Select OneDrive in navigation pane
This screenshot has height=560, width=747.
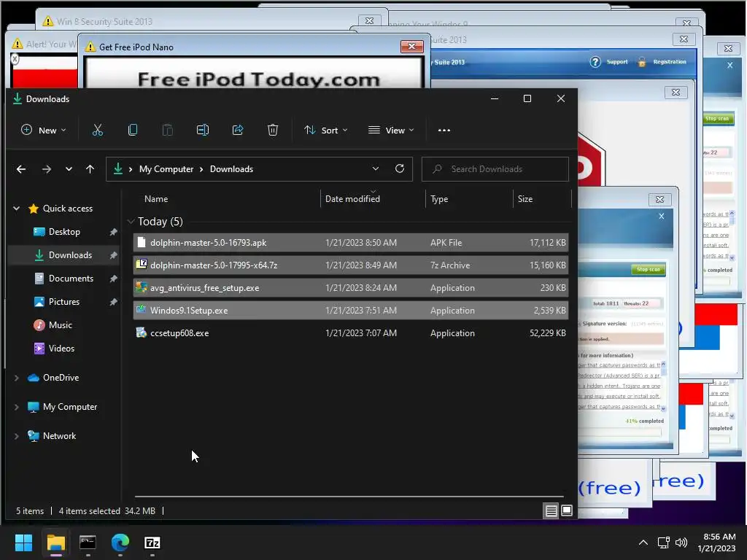coord(61,378)
